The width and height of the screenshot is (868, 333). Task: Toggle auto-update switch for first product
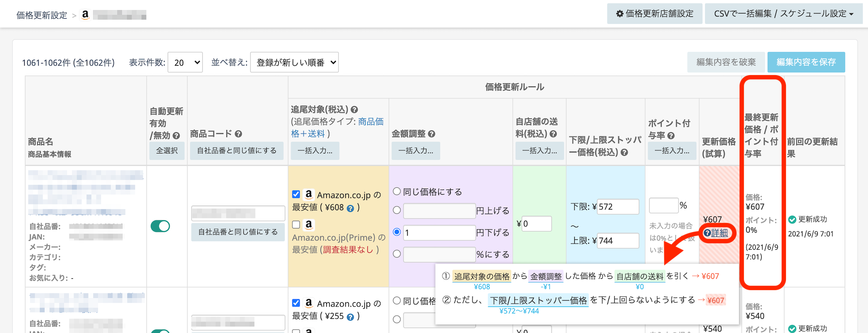pos(160,226)
